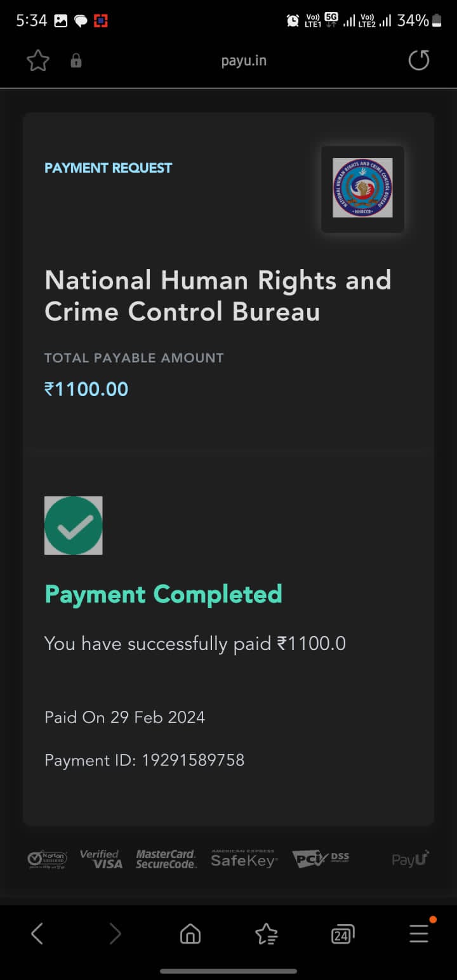
Task: Tap the PCI DSS compliance badge
Action: click(x=321, y=859)
